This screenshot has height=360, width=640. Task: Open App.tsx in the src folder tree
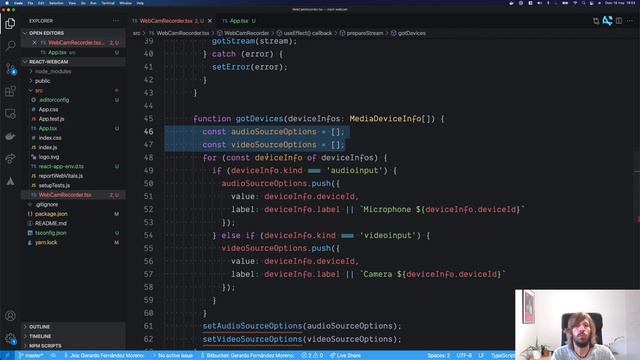click(x=48, y=128)
